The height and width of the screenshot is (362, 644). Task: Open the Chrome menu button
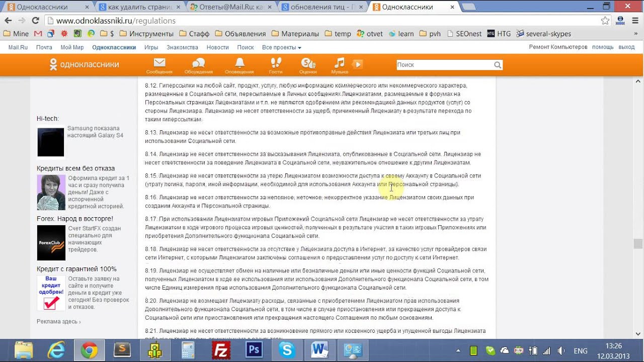click(635, 21)
